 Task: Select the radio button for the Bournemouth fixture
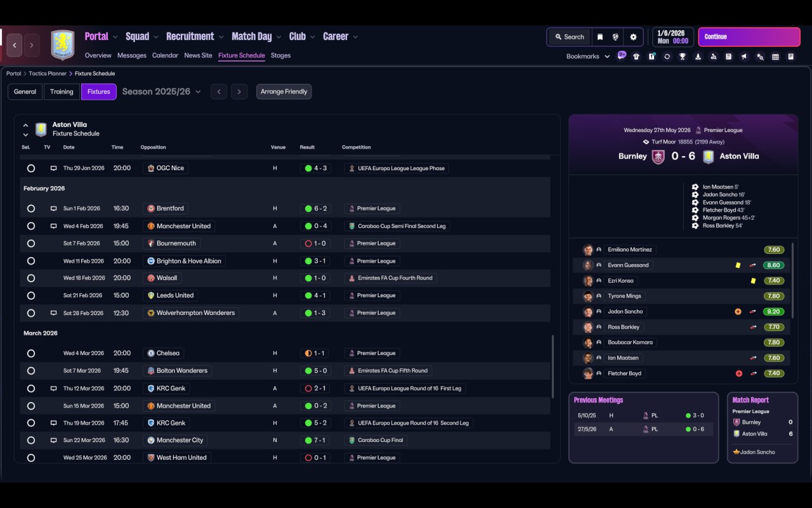(31, 243)
